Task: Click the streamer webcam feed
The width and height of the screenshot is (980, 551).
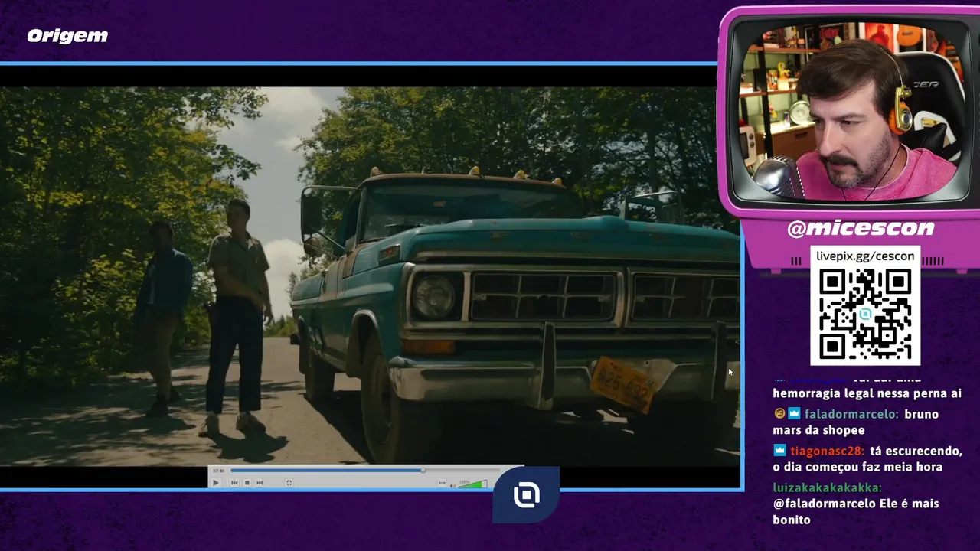Action: [849, 112]
